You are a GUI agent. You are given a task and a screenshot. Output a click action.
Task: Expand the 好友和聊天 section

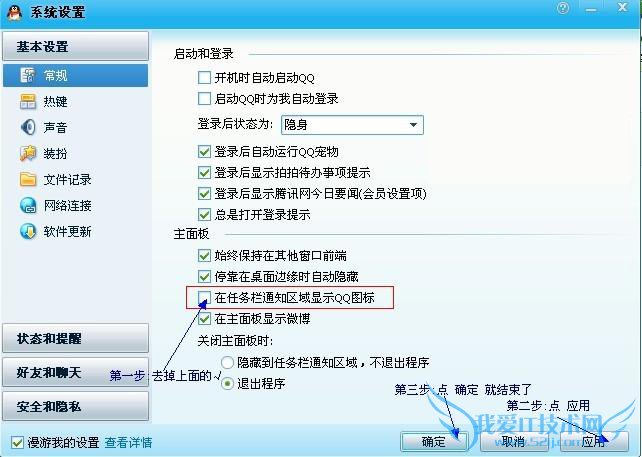point(75,372)
